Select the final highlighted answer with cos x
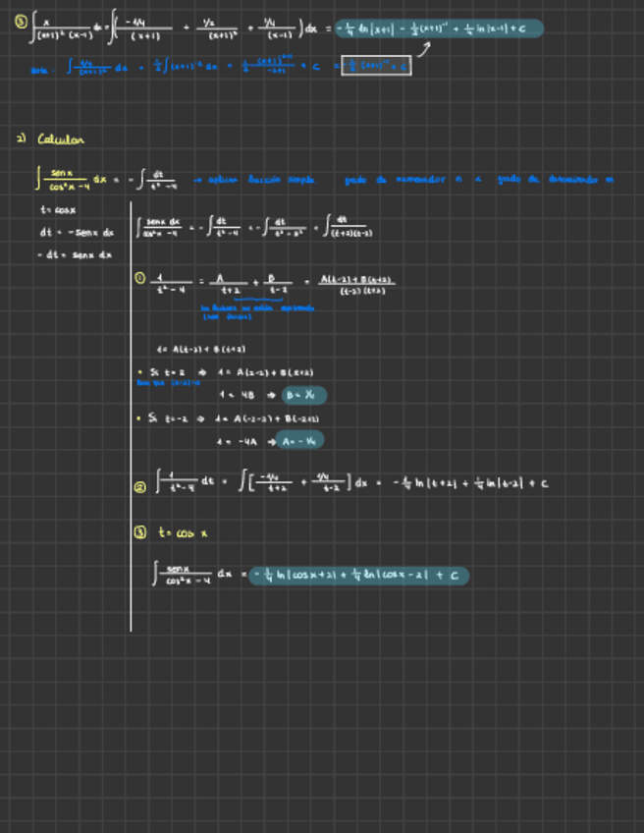Viewport: 644px width, 833px height. [358, 576]
